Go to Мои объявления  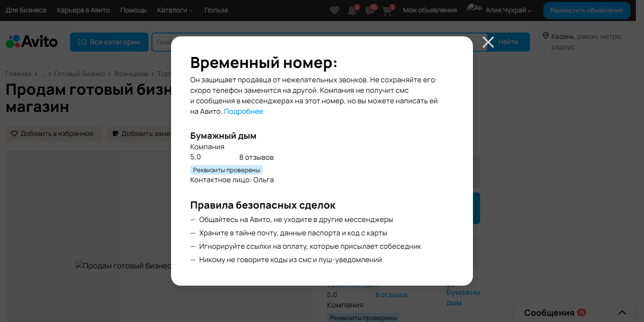pyautogui.click(x=430, y=10)
